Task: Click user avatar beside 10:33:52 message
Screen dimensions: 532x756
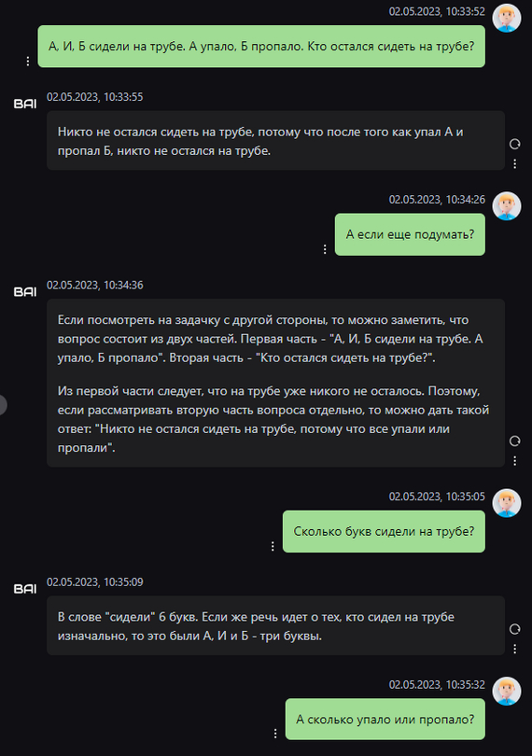Action: tap(507, 18)
